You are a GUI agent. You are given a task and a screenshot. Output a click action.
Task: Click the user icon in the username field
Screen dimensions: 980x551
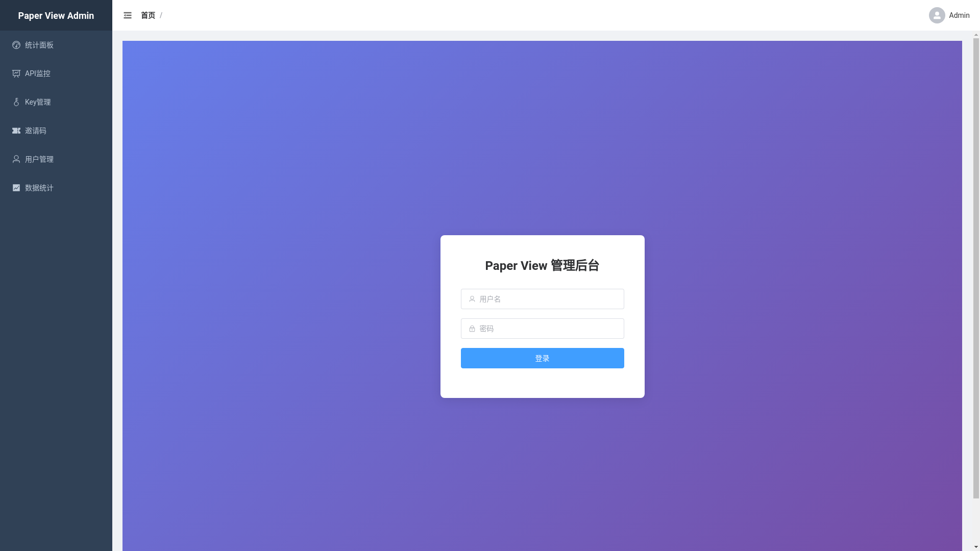[472, 299]
